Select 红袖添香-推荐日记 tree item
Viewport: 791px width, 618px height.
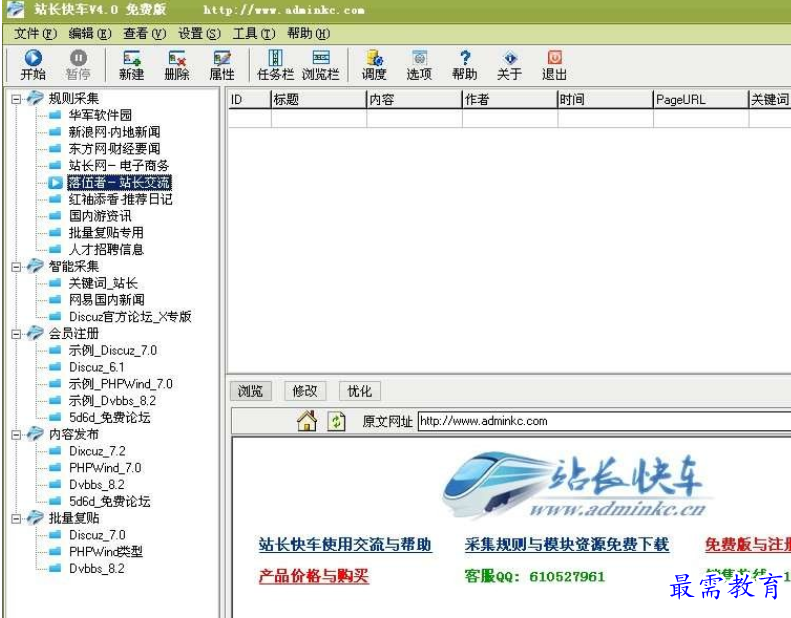(121, 199)
